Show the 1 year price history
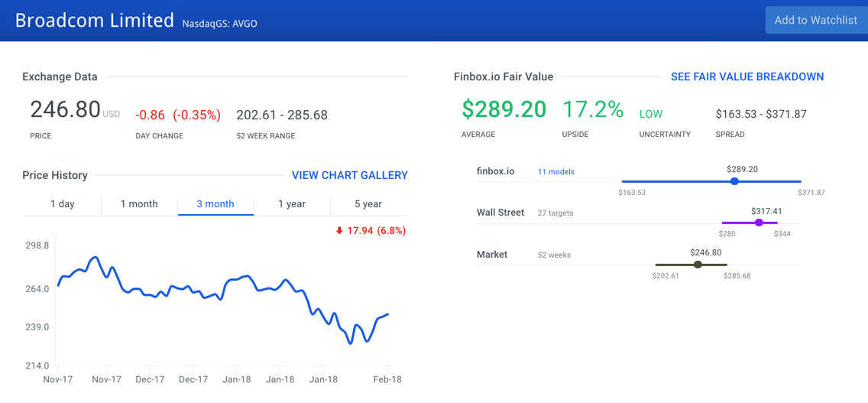This screenshot has width=868, height=403. click(292, 204)
